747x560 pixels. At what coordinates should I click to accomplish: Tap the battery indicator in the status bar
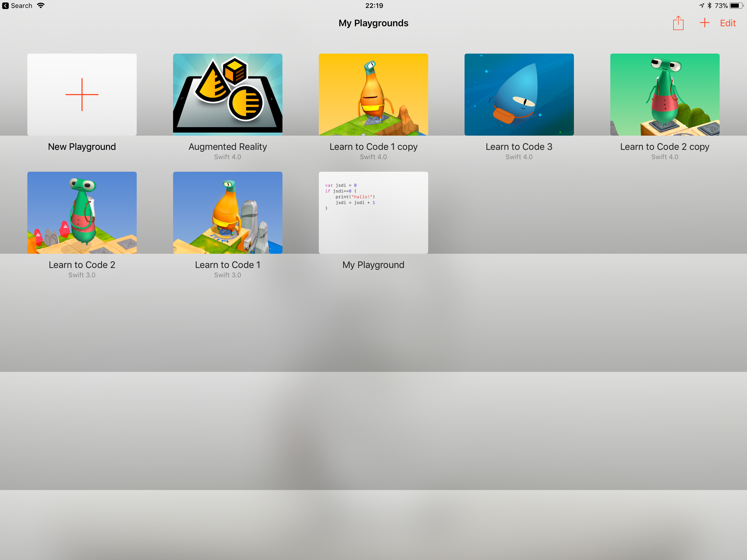tap(737, 6)
